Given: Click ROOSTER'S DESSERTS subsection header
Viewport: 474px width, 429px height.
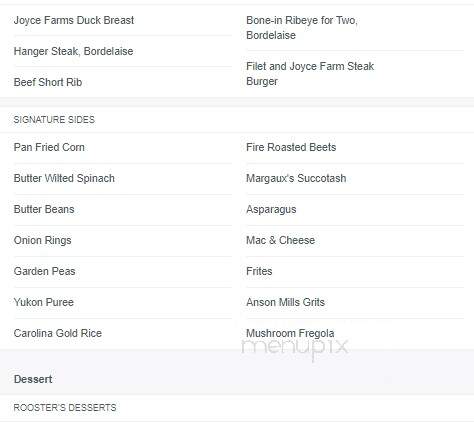Looking at the screenshot, I should pos(65,408).
